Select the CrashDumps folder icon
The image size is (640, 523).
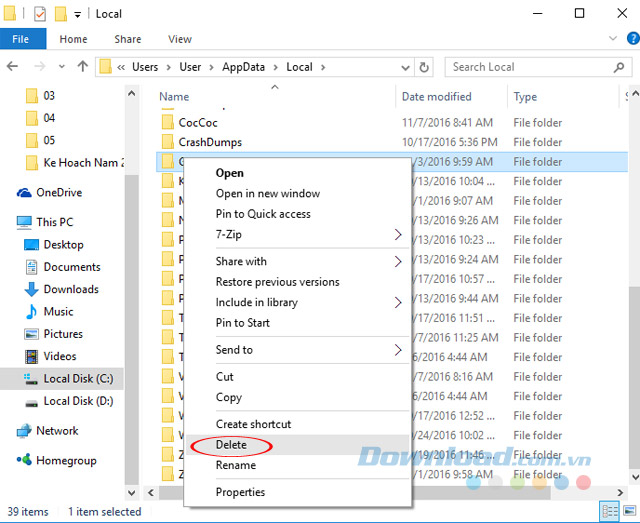point(167,142)
